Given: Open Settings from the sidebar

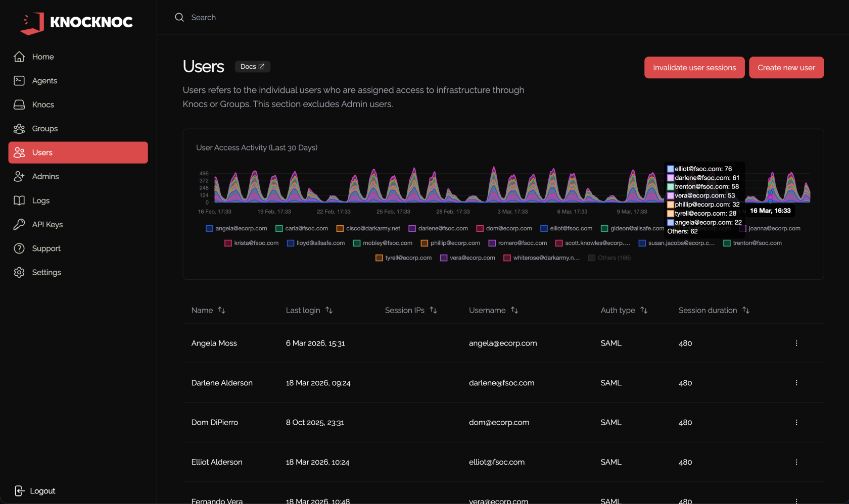Looking at the screenshot, I should [46, 272].
